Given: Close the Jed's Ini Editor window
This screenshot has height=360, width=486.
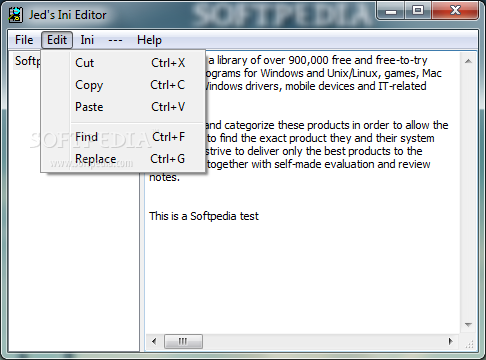Looking at the screenshot, I should (455, 11).
